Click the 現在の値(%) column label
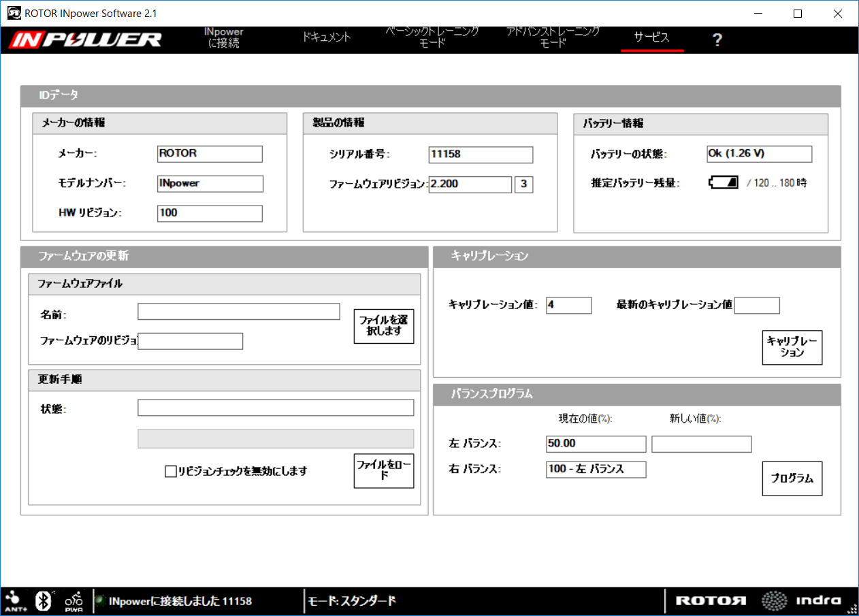 coord(585,419)
